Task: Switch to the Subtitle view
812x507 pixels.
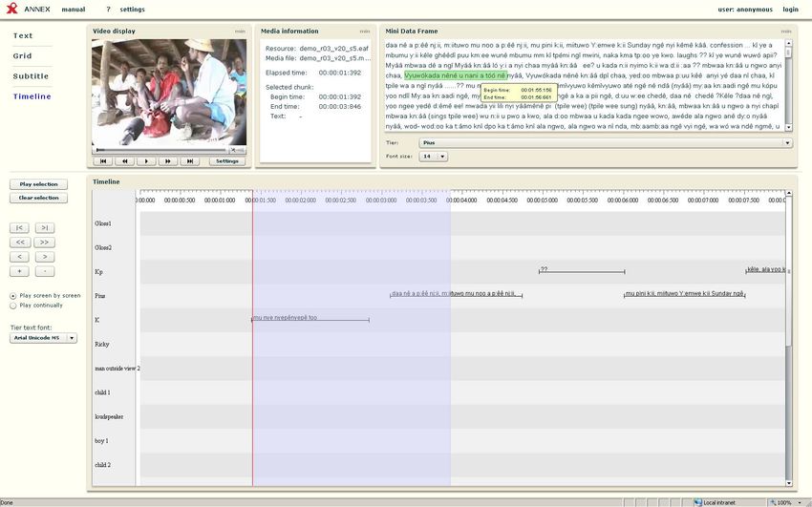Action: coord(31,76)
